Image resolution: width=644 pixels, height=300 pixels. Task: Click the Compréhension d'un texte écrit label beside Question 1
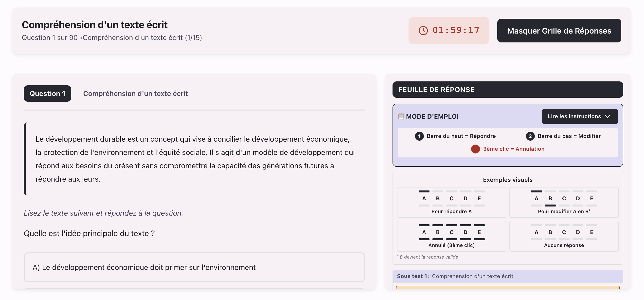(136, 93)
